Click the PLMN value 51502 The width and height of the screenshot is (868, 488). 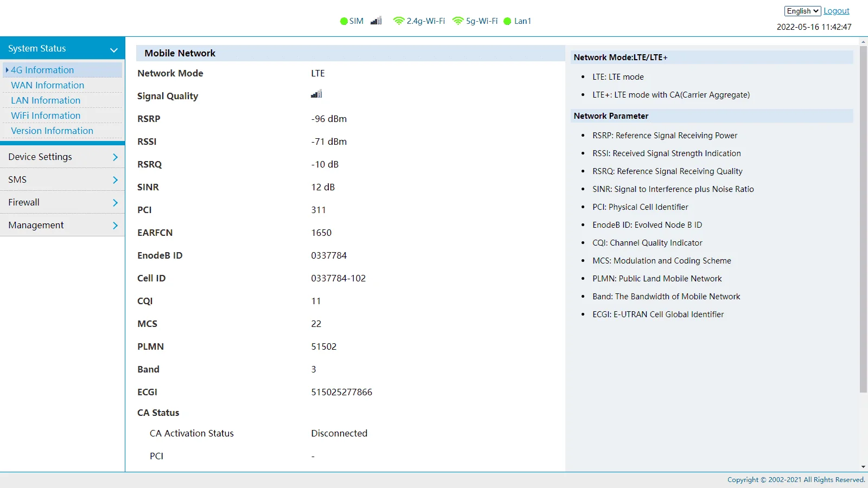324,346
